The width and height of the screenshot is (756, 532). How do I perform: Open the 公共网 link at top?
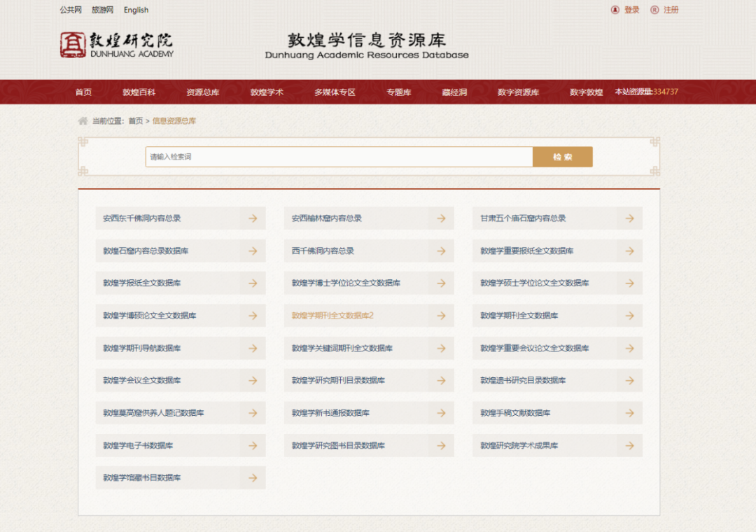[x=71, y=10]
